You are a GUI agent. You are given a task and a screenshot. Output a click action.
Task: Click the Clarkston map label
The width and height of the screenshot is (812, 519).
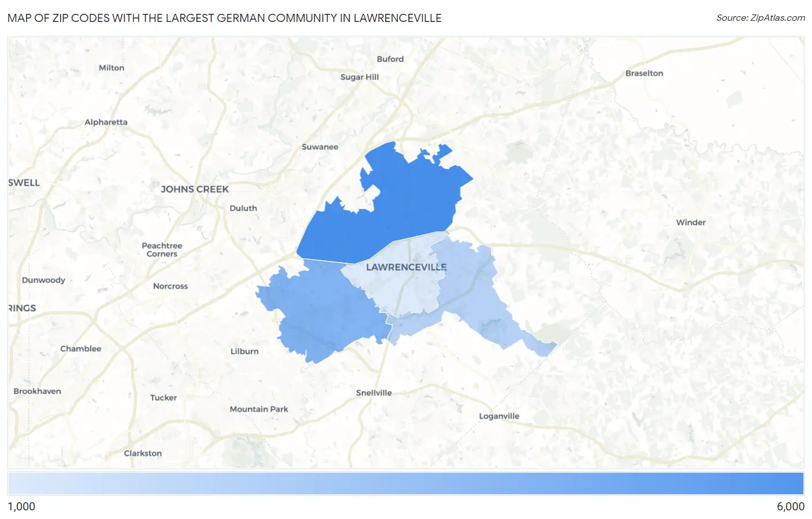click(x=143, y=453)
